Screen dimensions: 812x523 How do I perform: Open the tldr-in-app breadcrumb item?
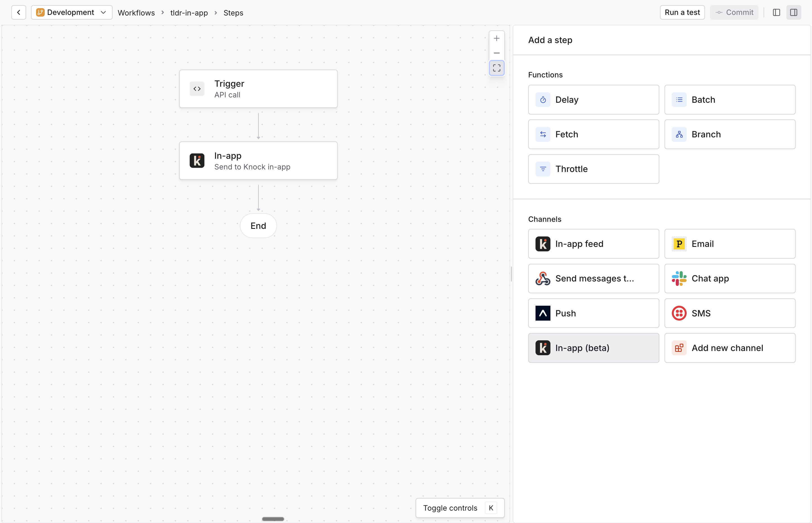pyautogui.click(x=188, y=13)
